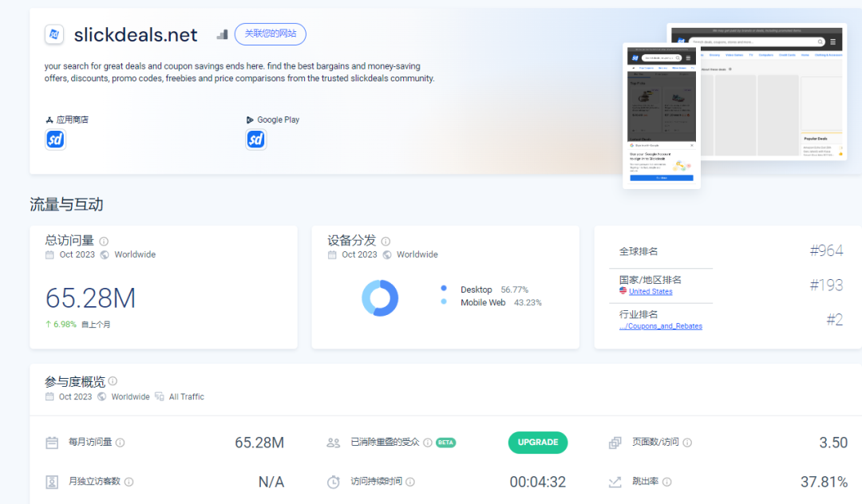Click the BETA badge
Viewport: 862px width, 504px height.
[446, 443]
